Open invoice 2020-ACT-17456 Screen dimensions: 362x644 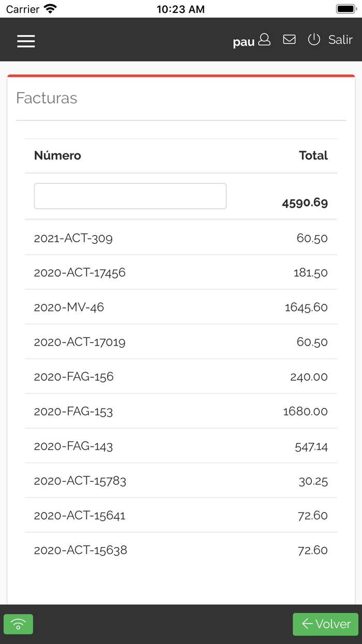pyautogui.click(x=80, y=273)
